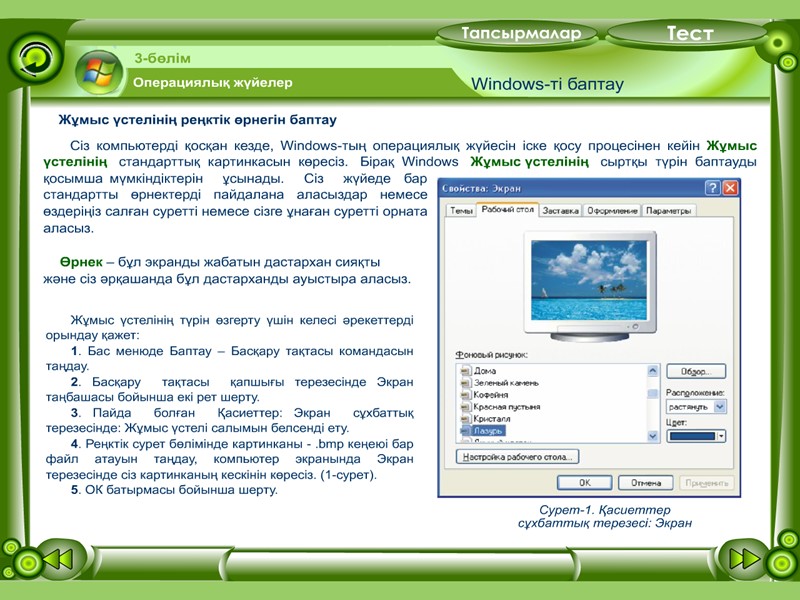The image size is (800, 600).
Task: Click the greyed Применить button
Action: coord(707,483)
